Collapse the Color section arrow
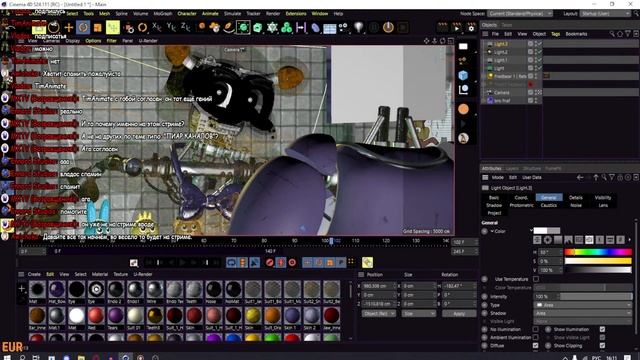Viewport: 640px width, 360px height. [x=492, y=231]
